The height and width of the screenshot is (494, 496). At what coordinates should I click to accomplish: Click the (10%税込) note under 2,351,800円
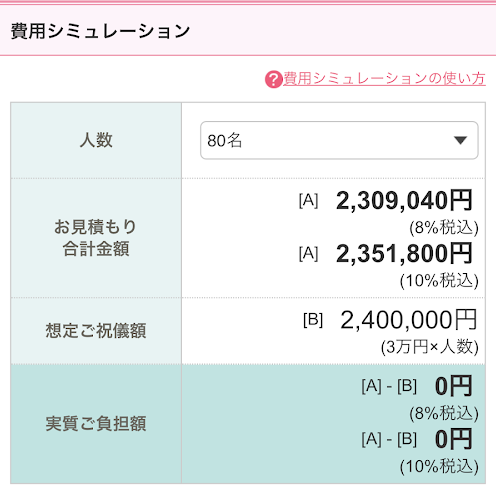[x=439, y=281]
